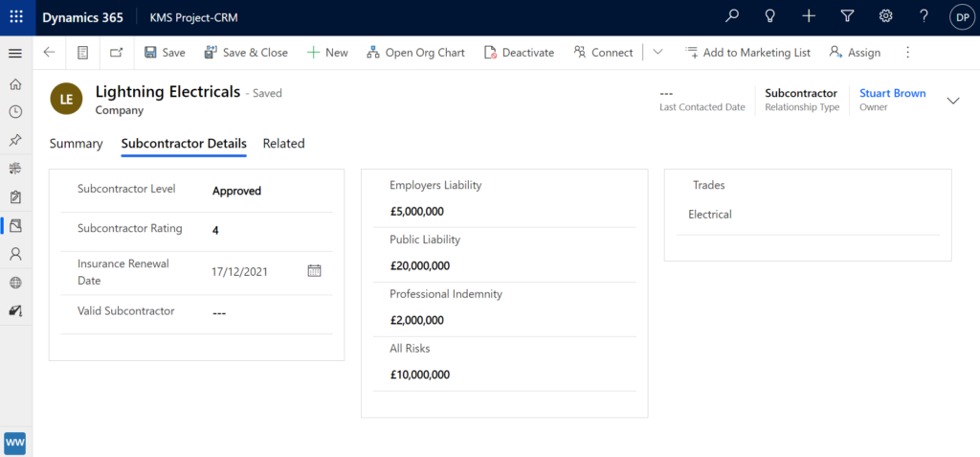This screenshot has width=980, height=457.
Task: Expand the Connect dropdown chevron
Action: tap(657, 53)
